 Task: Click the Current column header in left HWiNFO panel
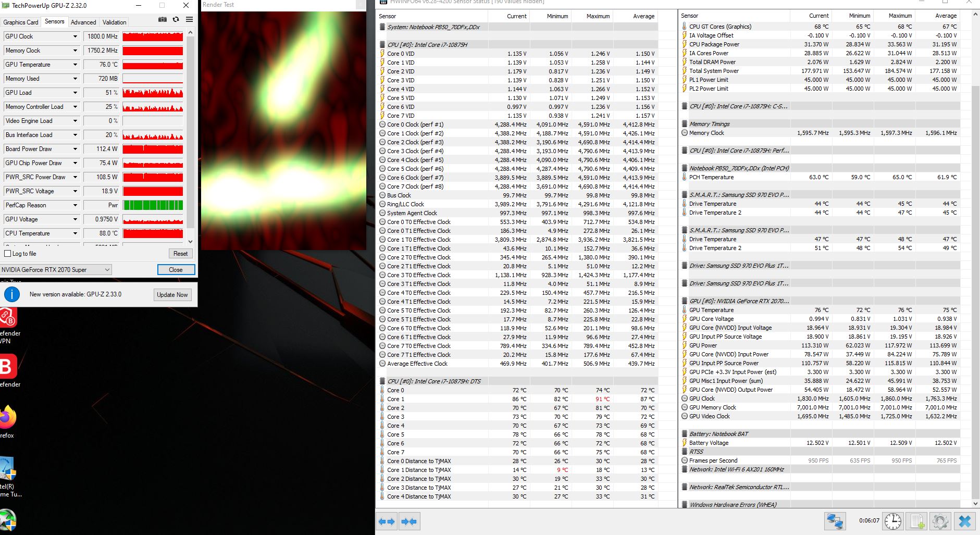(x=516, y=16)
